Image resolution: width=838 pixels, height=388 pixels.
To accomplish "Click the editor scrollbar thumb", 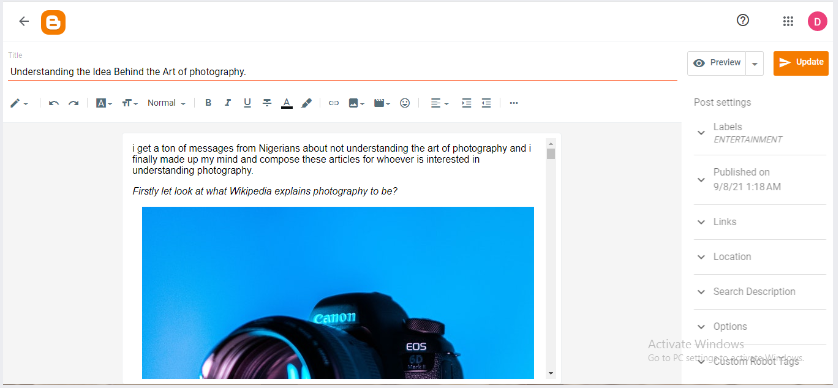I will [551, 154].
